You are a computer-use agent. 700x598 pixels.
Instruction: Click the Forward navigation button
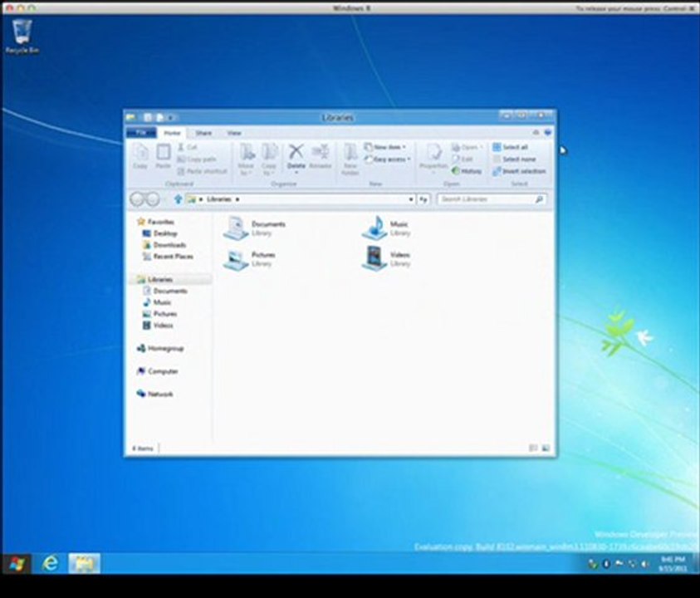tap(153, 199)
